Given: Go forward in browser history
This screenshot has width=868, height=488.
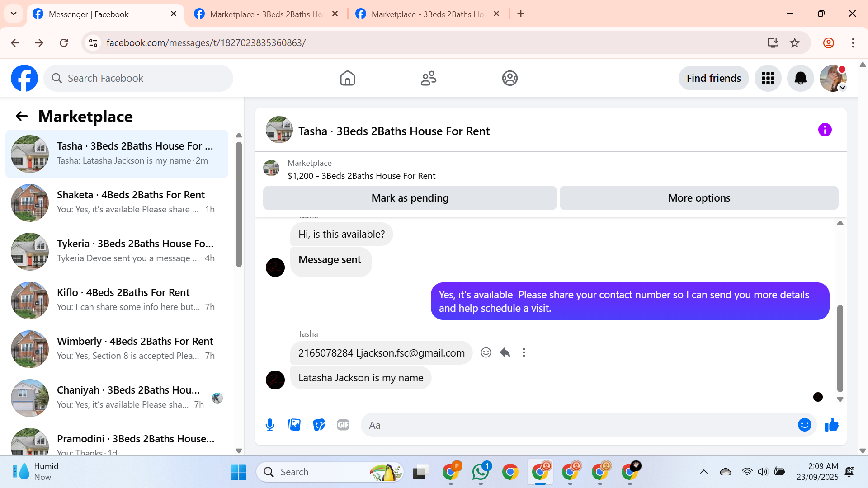Looking at the screenshot, I should coord(39,43).
